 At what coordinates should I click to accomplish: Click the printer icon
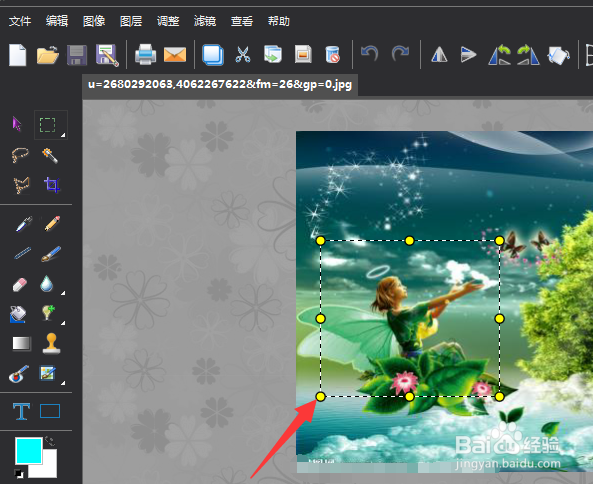pyautogui.click(x=145, y=55)
